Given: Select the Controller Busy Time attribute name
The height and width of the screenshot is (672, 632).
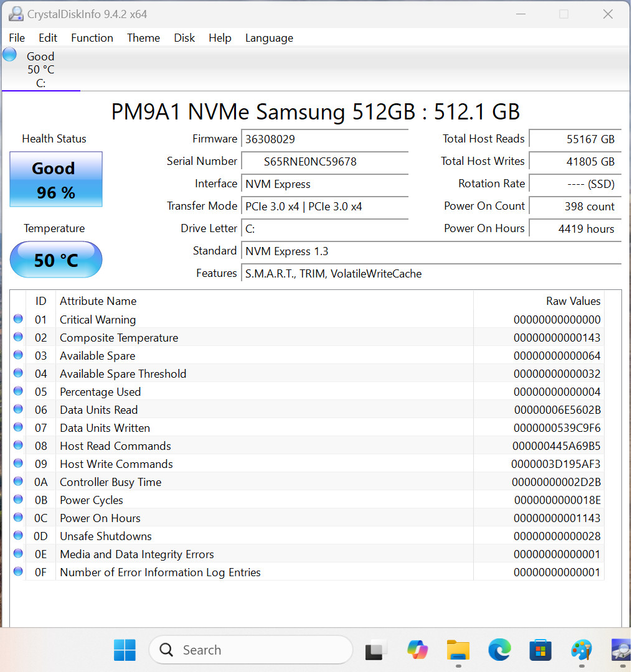Looking at the screenshot, I should pyautogui.click(x=111, y=482).
